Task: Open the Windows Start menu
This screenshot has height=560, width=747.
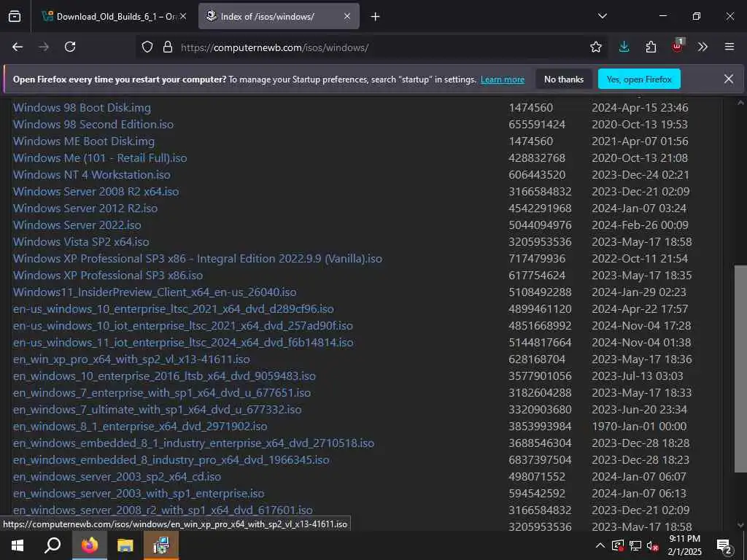Action: tap(18, 545)
